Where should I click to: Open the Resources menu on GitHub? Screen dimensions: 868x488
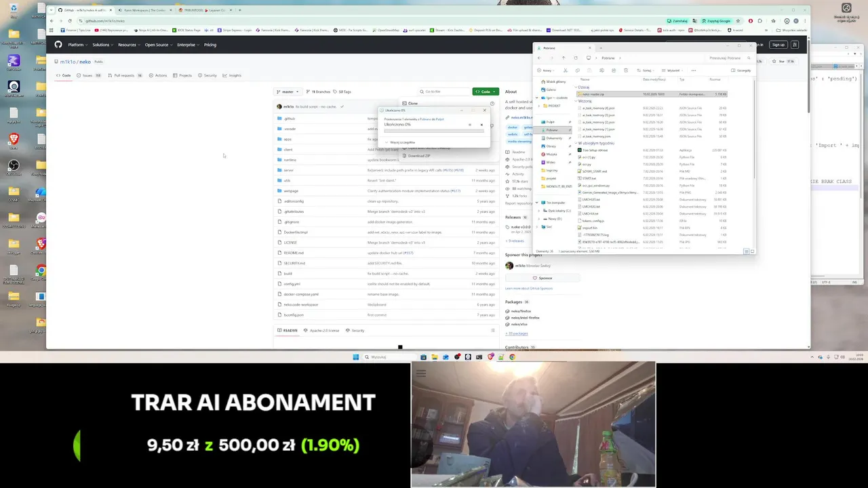click(129, 45)
